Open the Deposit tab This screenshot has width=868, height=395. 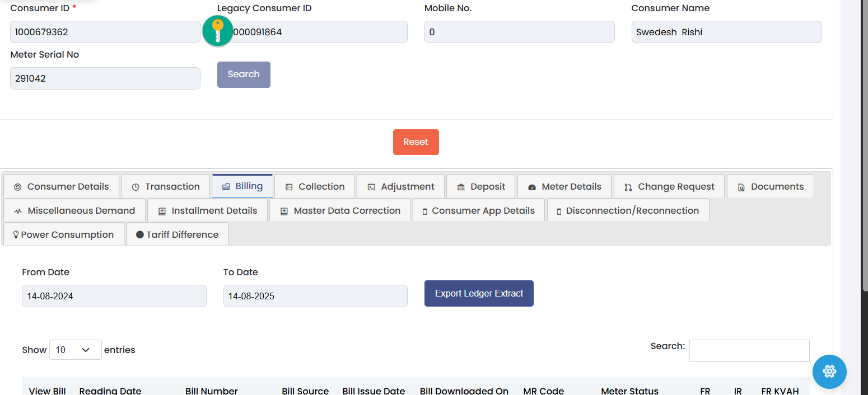pyautogui.click(x=481, y=186)
